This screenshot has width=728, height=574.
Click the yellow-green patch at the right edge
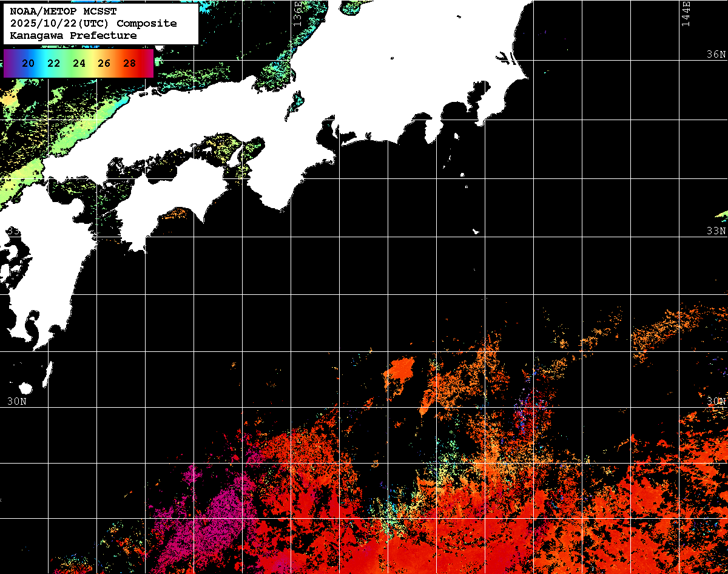722,215
